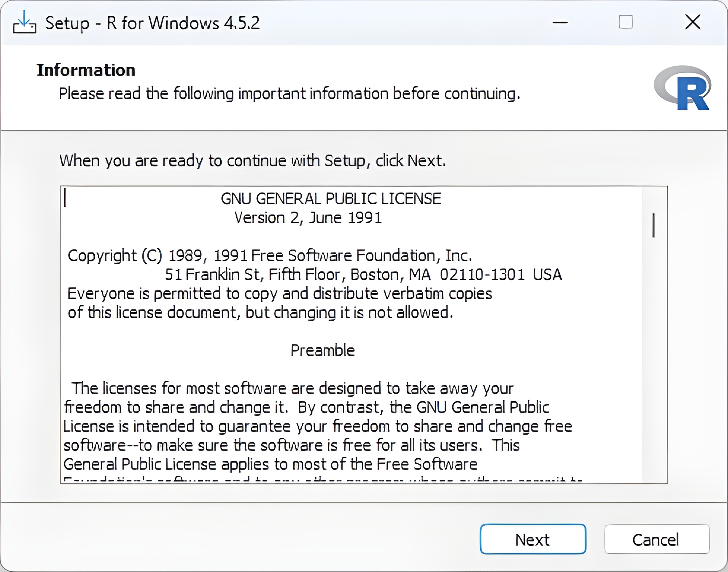728x572 pixels.
Task: Minimize the Setup window
Action: point(560,23)
